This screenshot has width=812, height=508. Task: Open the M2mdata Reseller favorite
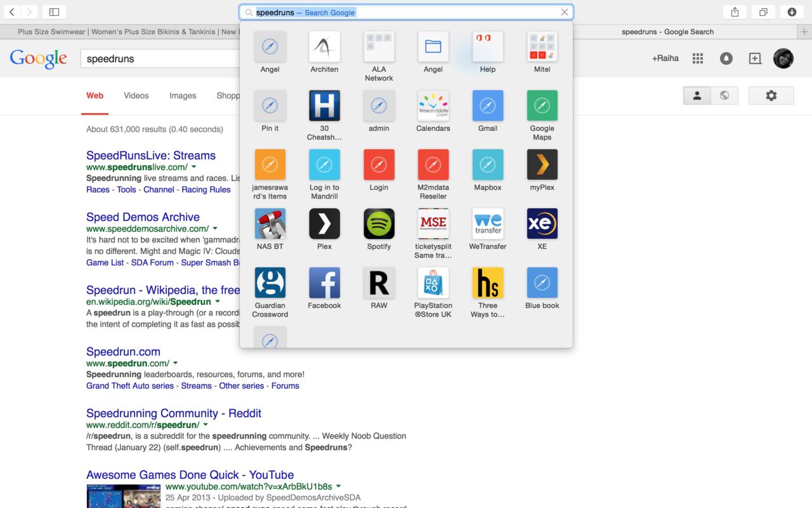(433, 164)
